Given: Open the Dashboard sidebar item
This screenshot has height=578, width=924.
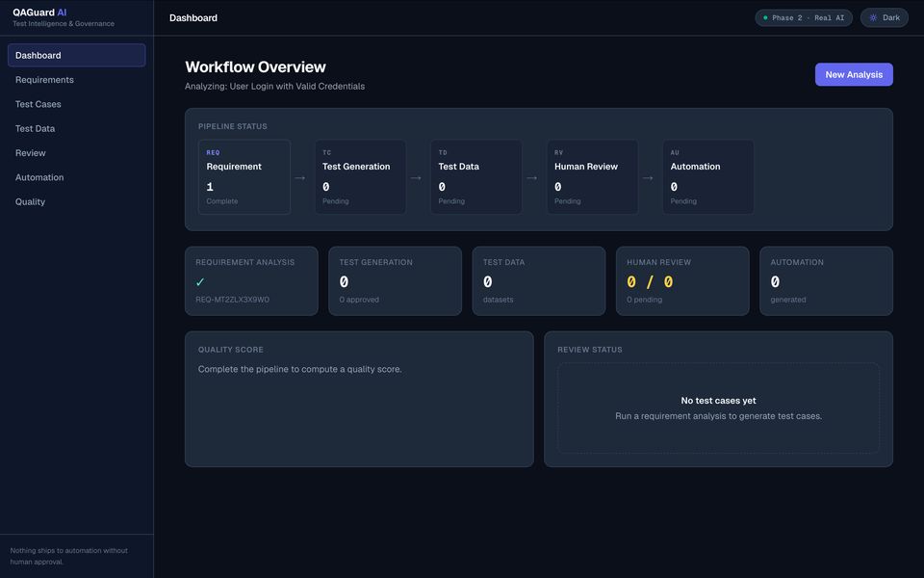Looking at the screenshot, I should (77, 55).
